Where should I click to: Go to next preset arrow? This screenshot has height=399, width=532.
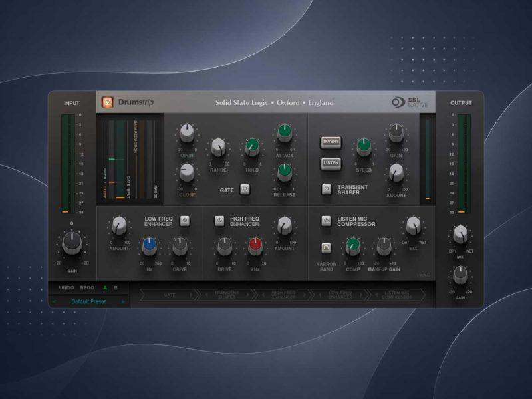(x=123, y=301)
